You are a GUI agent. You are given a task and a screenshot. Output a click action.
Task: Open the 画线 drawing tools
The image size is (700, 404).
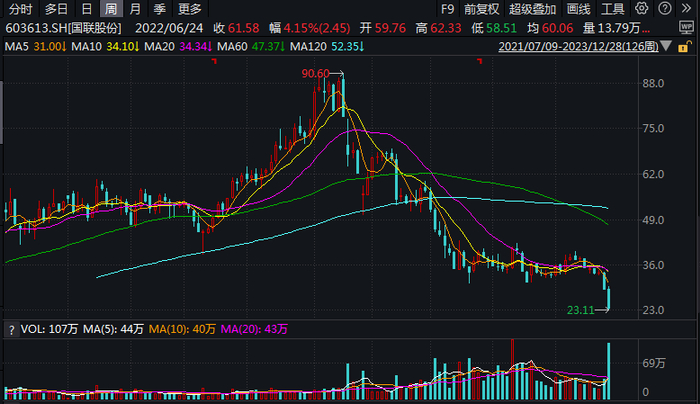point(579,9)
